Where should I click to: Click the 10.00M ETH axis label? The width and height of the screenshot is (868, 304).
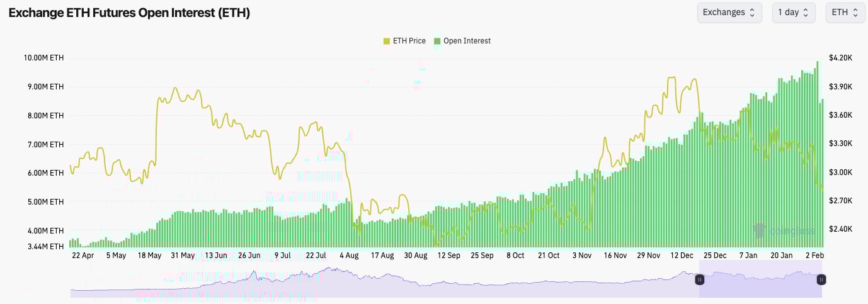point(43,58)
